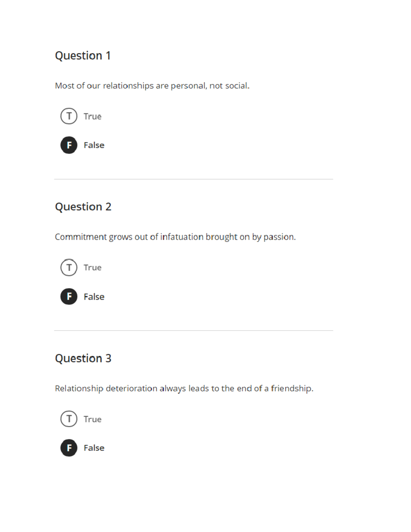
Task: Select the T circle for Question 1
Action: point(69,116)
